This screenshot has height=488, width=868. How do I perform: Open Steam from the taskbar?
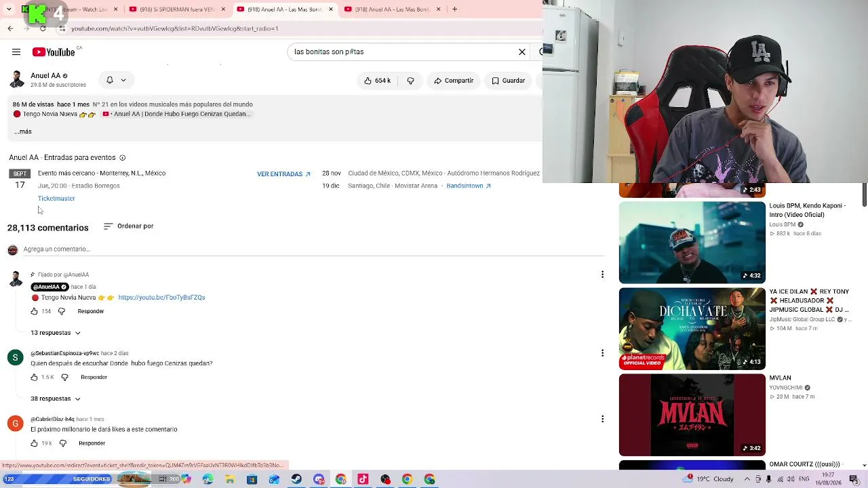click(296, 479)
